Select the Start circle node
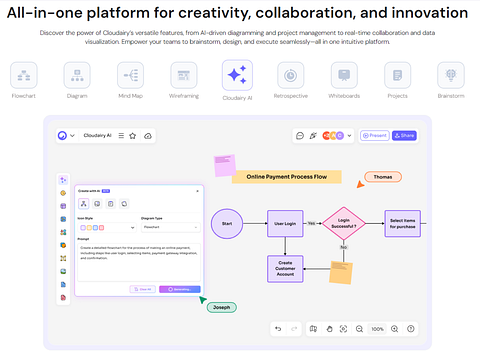Screen dimensions: 480x360 (227, 224)
